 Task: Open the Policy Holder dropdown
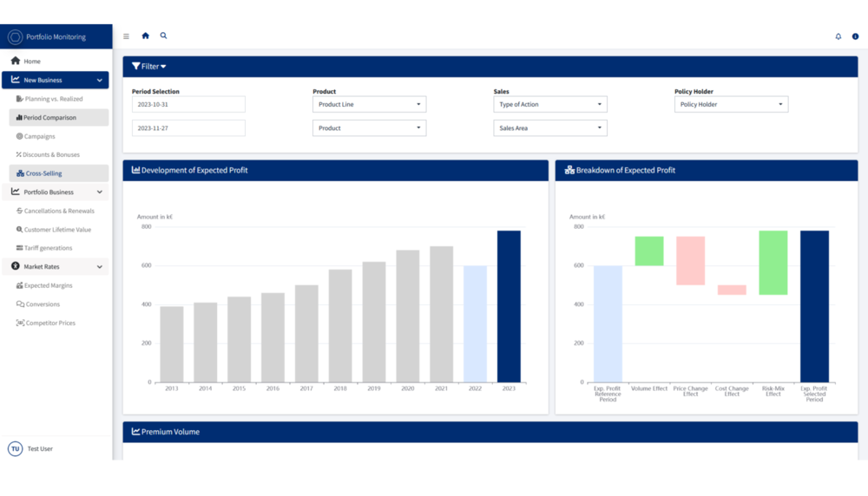(731, 105)
